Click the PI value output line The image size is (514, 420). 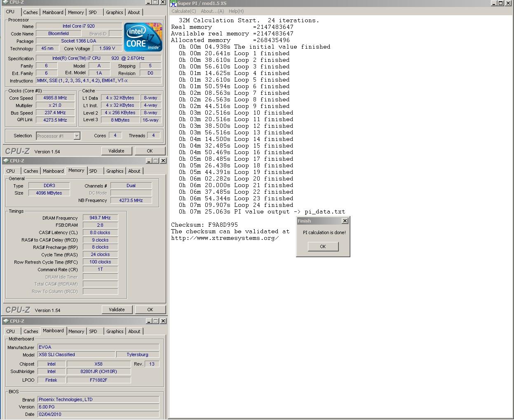pos(262,211)
